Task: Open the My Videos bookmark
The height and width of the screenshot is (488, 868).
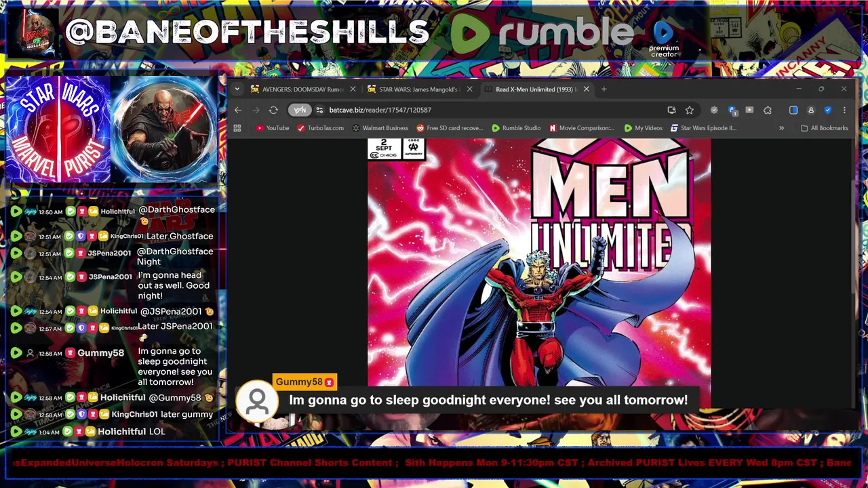Action: click(x=643, y=128)
